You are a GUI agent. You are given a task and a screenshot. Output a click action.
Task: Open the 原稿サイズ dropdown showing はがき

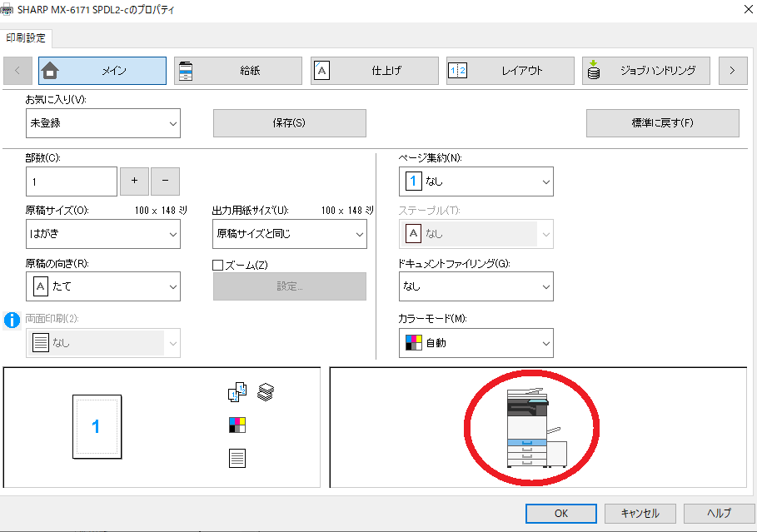click(x=103, y=234)
